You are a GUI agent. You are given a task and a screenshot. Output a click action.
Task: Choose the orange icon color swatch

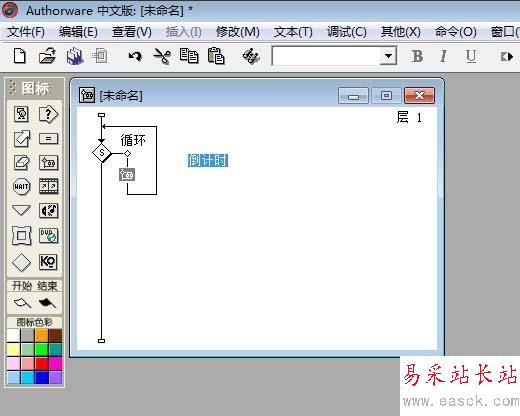42,335
